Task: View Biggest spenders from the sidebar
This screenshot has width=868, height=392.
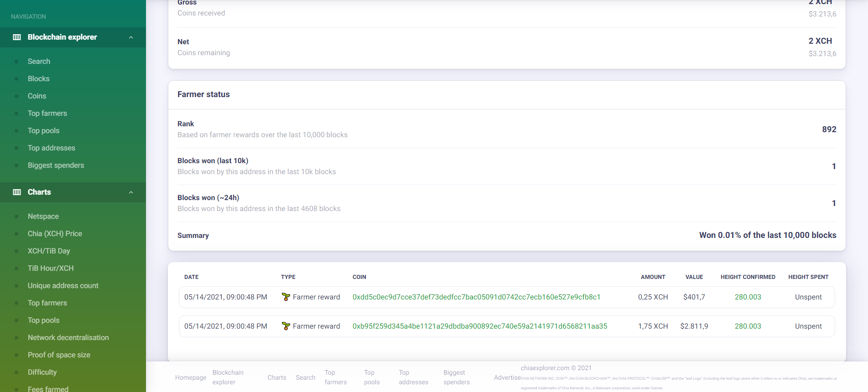Action: 56,165
